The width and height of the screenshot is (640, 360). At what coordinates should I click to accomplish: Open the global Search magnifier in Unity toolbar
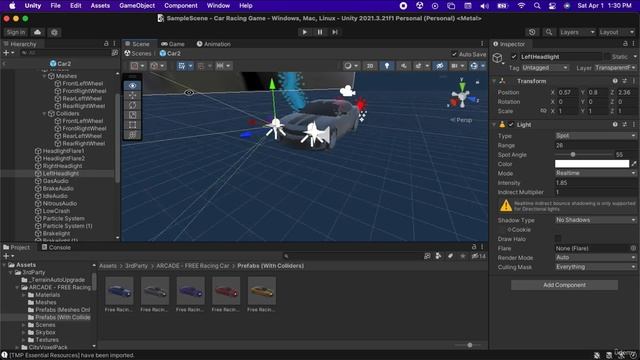pos(549,32)
